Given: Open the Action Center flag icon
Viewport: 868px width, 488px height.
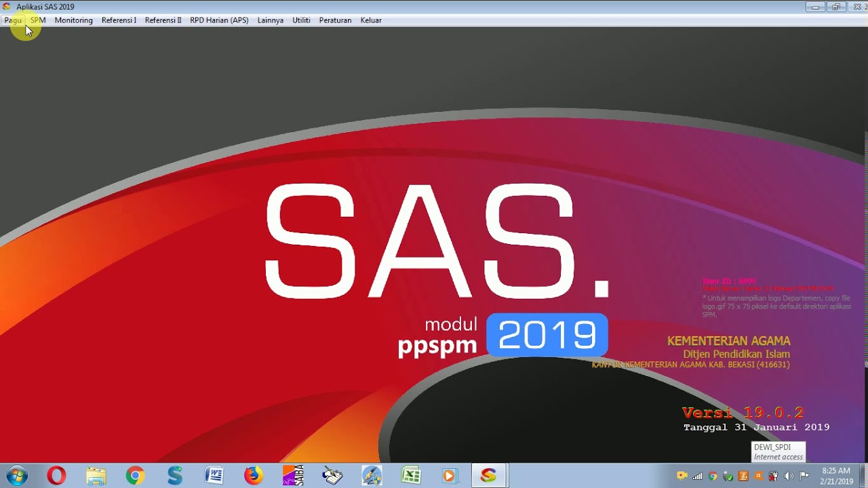Looking at the screenshot, I should [804, 476].
